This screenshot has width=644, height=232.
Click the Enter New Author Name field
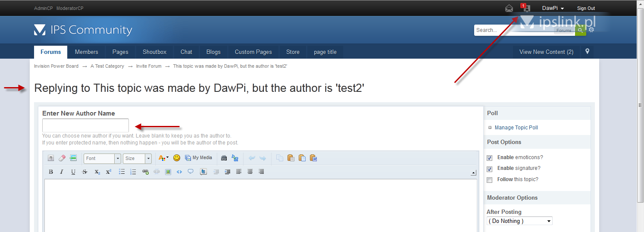[x=85, y=125]
